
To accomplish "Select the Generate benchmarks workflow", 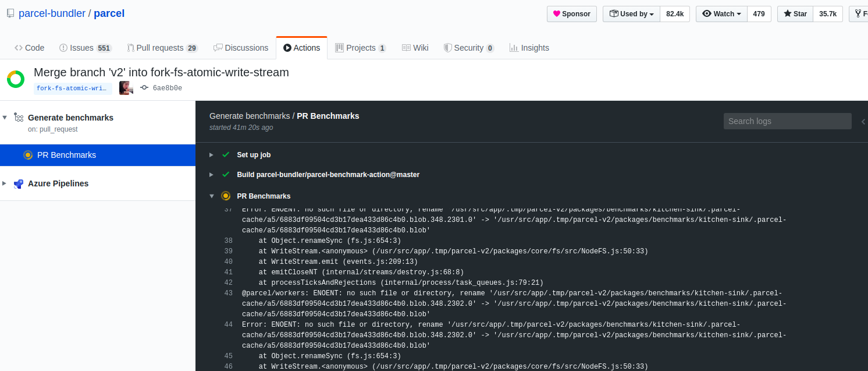I will 70,118.
